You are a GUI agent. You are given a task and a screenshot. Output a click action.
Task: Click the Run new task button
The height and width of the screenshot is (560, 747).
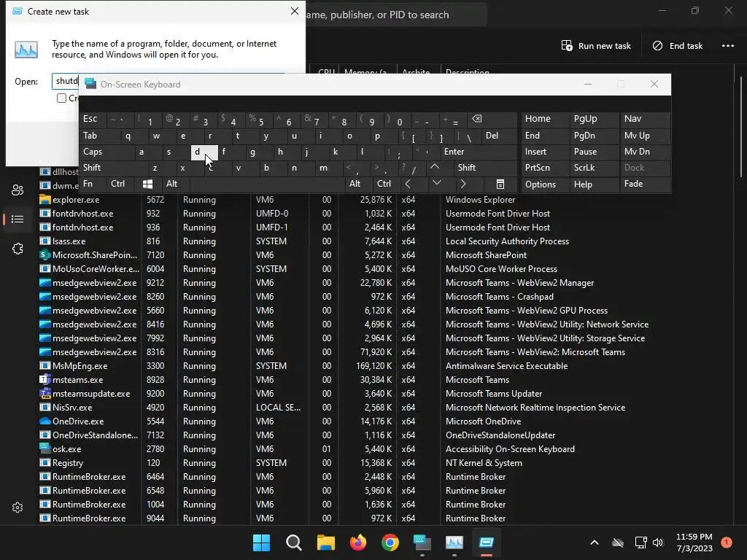point(596,46)
